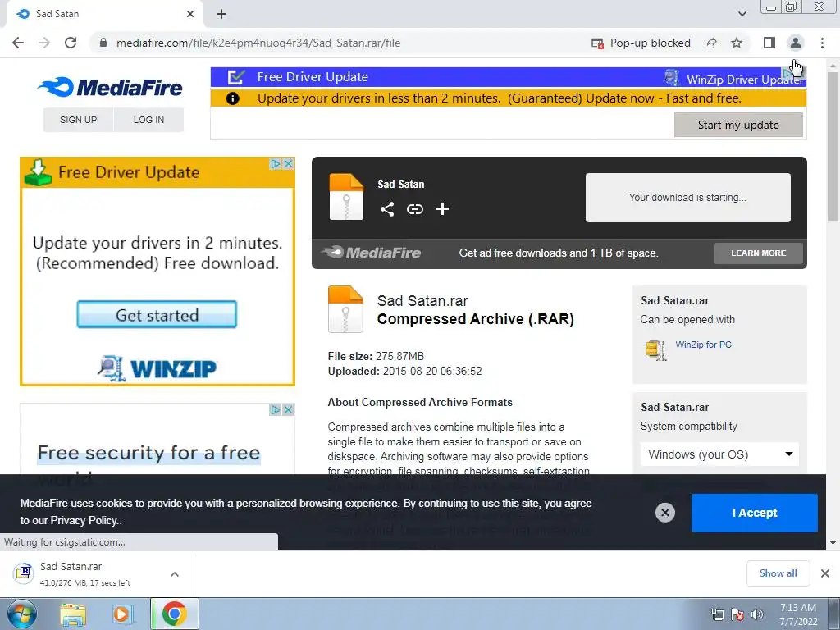Open Windows Media Player from taskbar
The height and width of the screenshot is (630, 840).
coord(122,614)
